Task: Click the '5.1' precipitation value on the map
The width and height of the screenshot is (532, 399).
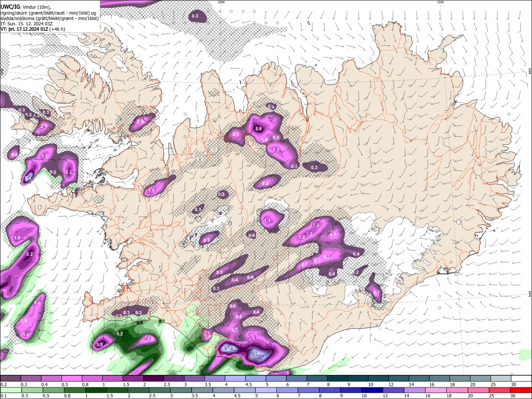Action: click(28, 178)
